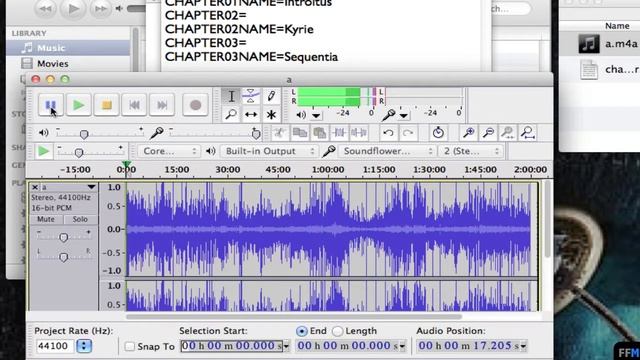Screen dimensions: 640x360
Task: Select the Selection (I-beam) tool
Action: (231, 96)
